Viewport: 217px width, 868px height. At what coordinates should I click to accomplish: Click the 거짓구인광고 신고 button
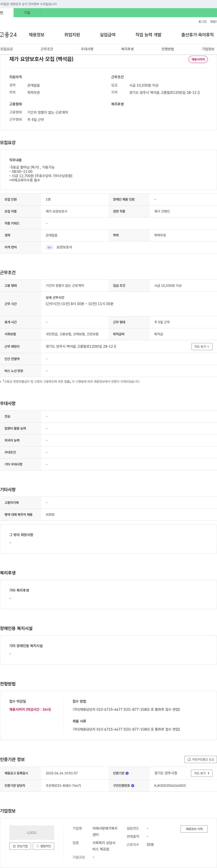200,759
